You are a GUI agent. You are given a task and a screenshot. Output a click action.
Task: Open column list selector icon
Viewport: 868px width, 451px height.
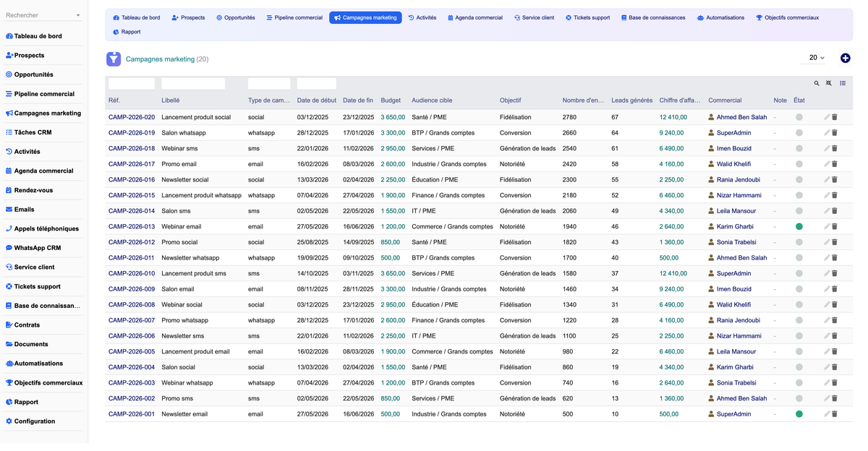click(x=843, y=84)
